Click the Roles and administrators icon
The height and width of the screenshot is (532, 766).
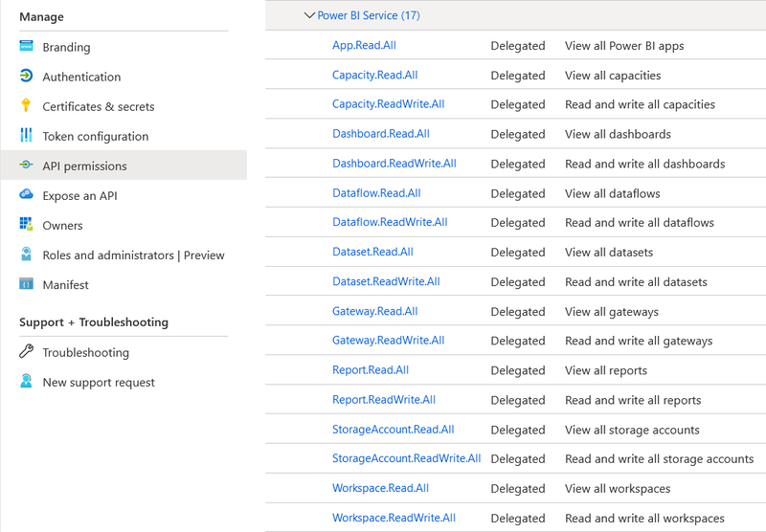click(x=26, y=254)
